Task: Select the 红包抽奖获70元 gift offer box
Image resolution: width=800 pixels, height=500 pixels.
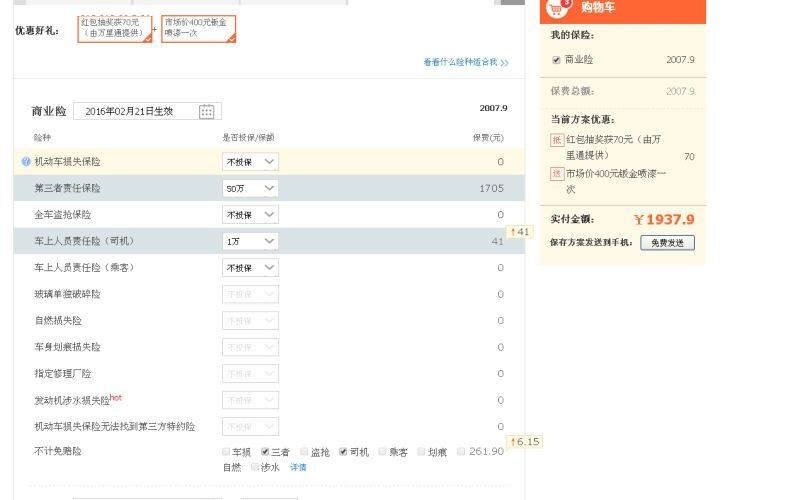Action: [x=115, y=29]
